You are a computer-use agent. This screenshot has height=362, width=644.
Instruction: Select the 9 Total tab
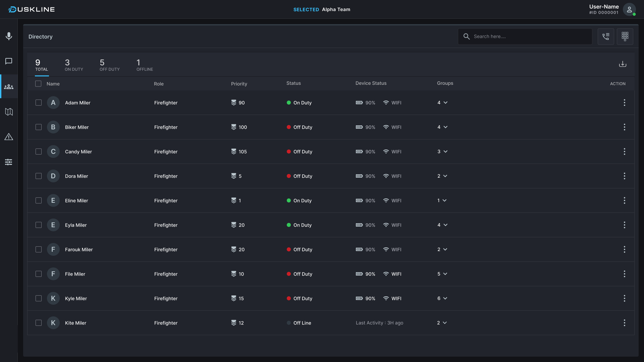[42, 65]
